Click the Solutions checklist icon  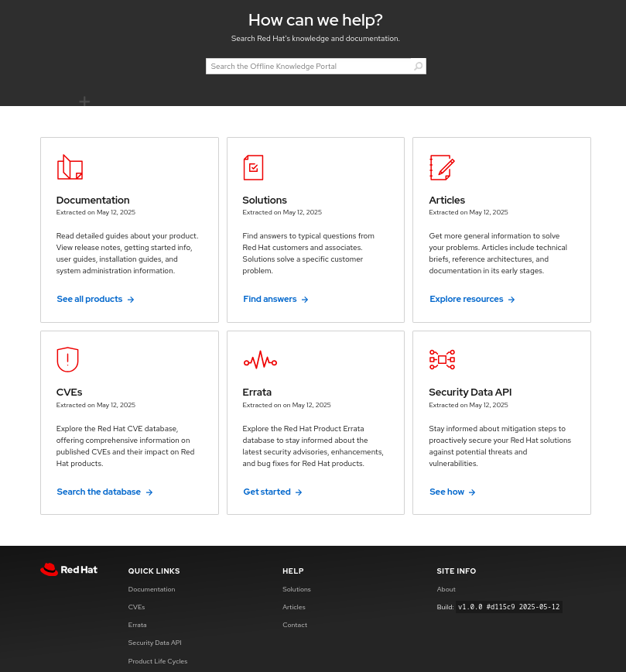(x=253, y=167)
